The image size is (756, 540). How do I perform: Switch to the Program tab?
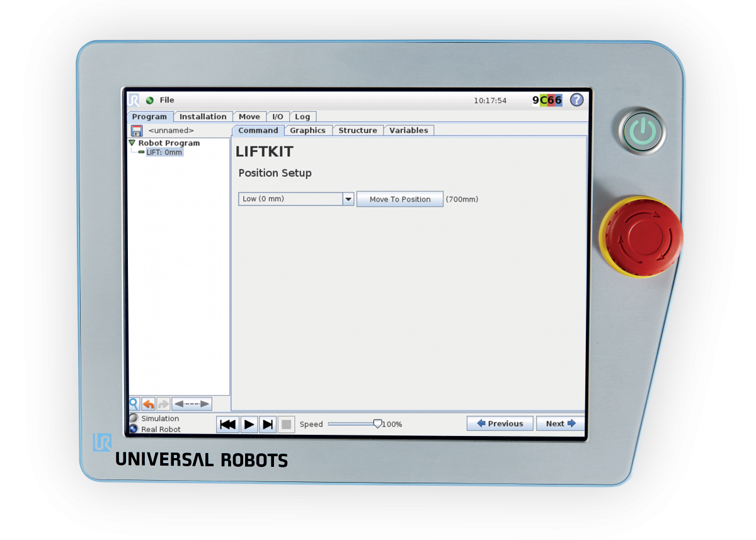(149, 117)
